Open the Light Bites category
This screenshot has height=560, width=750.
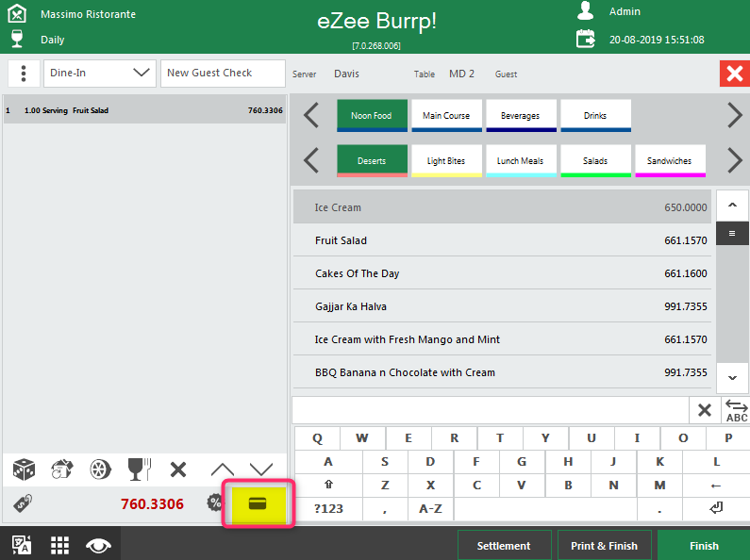446,160
